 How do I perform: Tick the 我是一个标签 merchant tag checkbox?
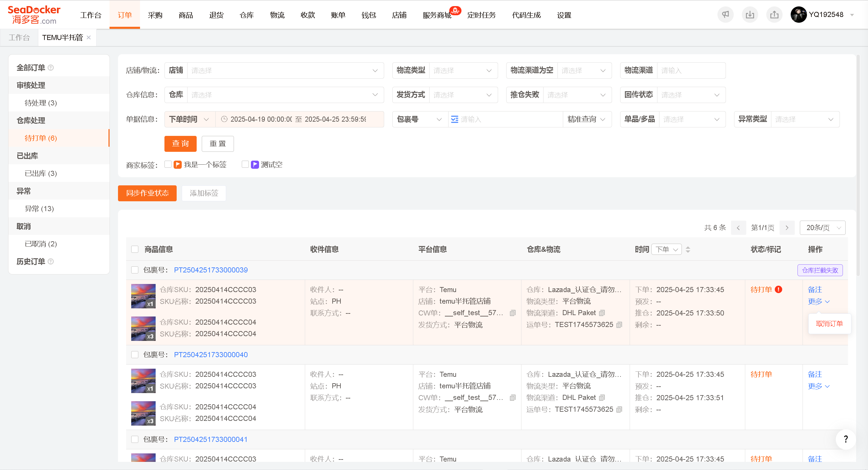click(168, 164)
